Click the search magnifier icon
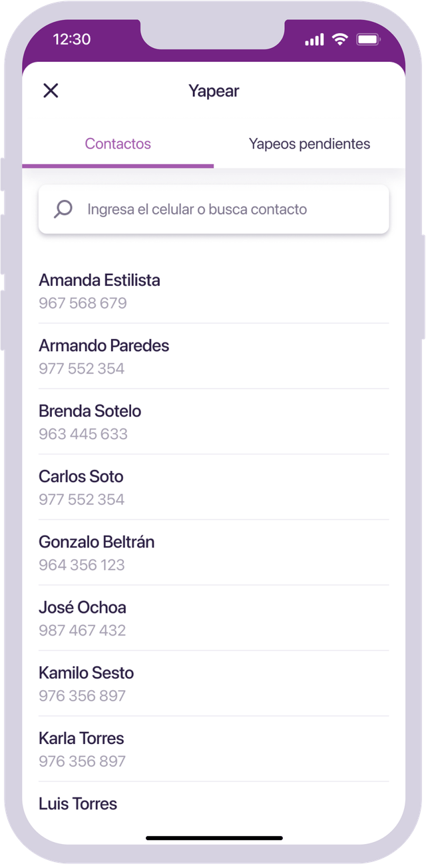Viewport: 426px width, 868px height. (x=63, y=209)
